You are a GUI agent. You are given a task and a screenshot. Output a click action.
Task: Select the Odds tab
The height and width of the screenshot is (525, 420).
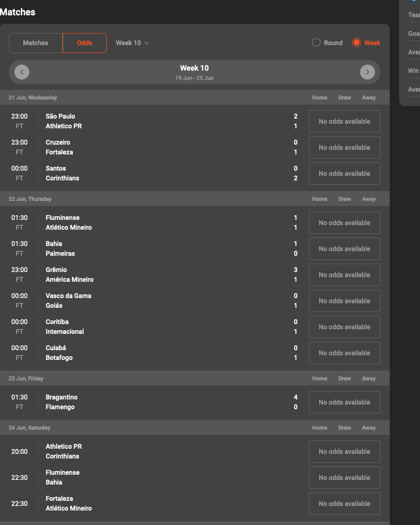[85, 43]
